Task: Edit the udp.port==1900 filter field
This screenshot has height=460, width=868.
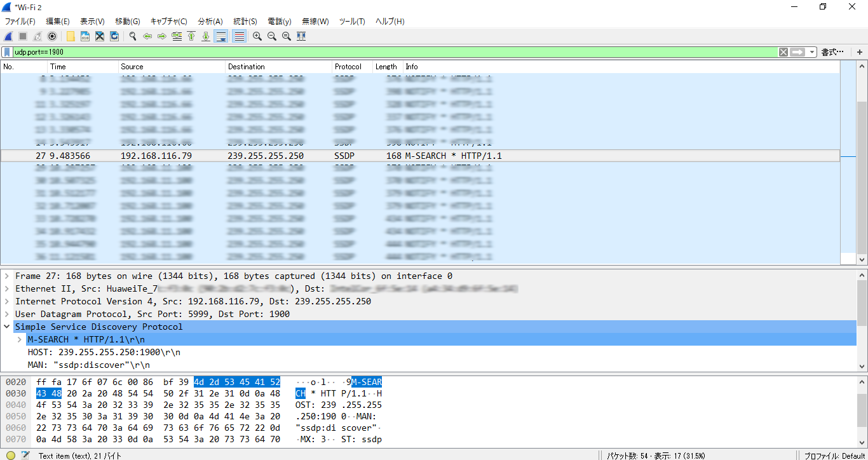Action: (394, 52)
